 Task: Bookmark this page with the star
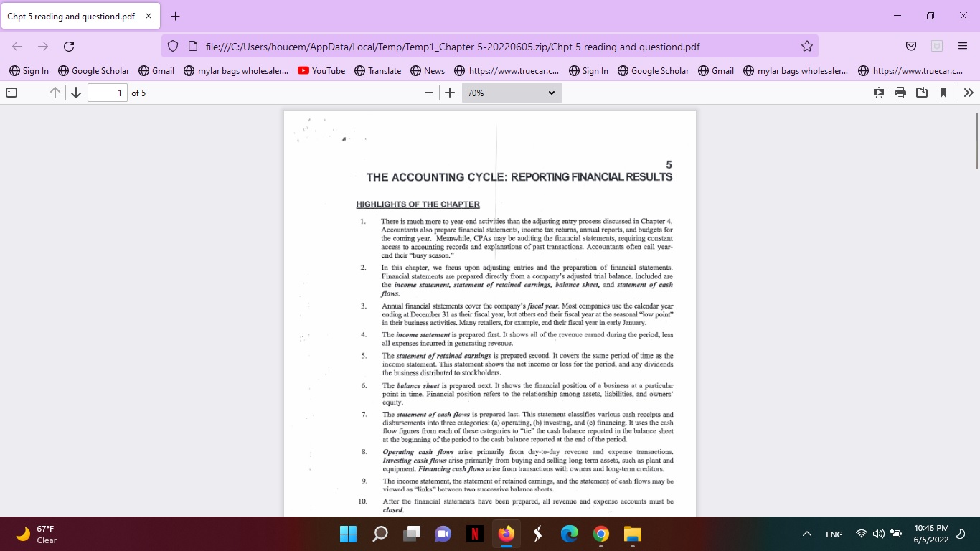(807, 47)
